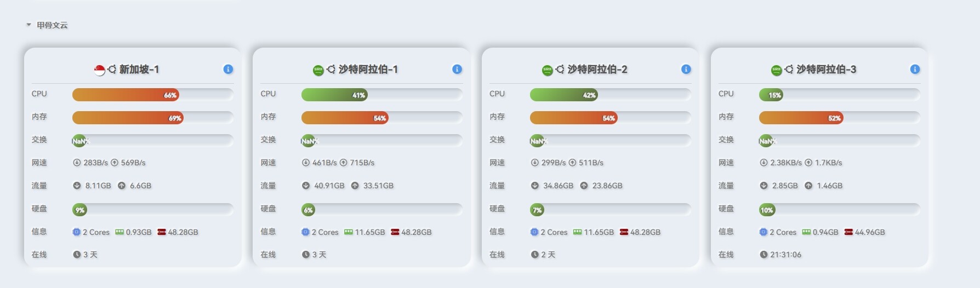This screenshot has width=980, height=288.
Task: Click the 6% disk bar on 沙特阿拉伯-1
Action: (x=308, y=210)
